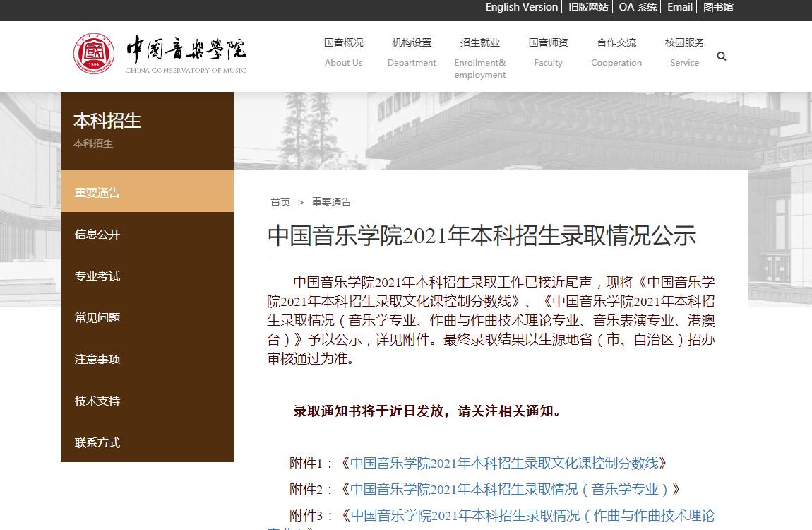
Task: Open the 招生就业 Enrollment & employment menu
Action: coord(480,58)
